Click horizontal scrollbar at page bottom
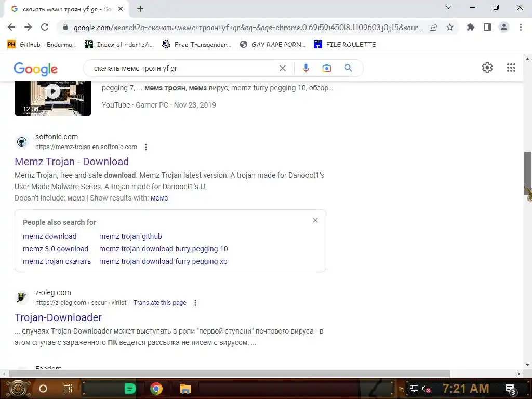 (229, 374)
